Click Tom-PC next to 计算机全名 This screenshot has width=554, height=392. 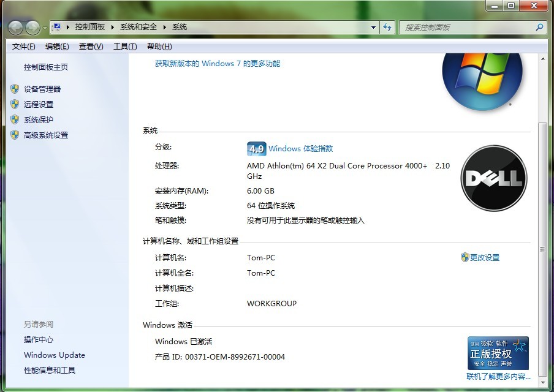pos(261,273)
